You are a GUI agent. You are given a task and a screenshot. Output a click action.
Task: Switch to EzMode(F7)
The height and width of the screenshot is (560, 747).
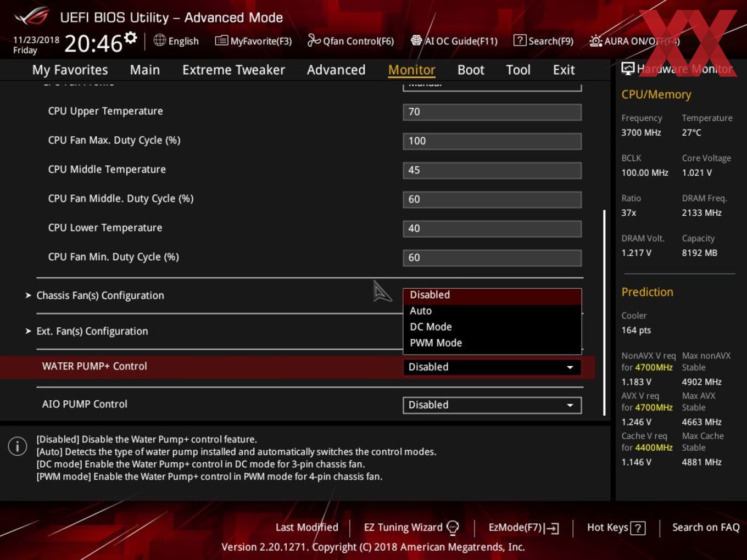tap(523, 528)
